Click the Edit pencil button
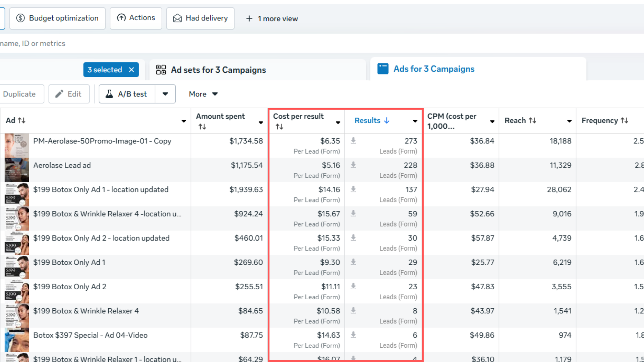 pos(69,94)
